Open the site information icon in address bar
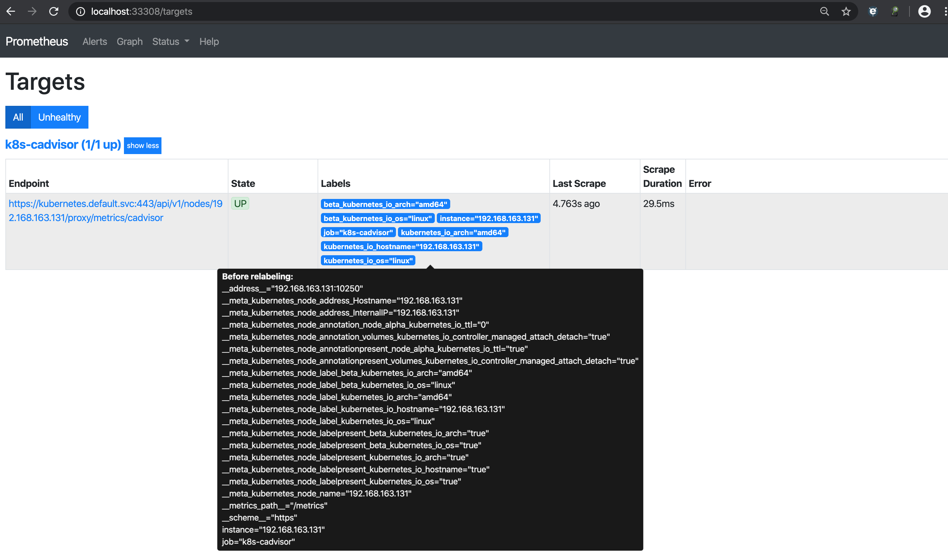 [x=80, y=11]
